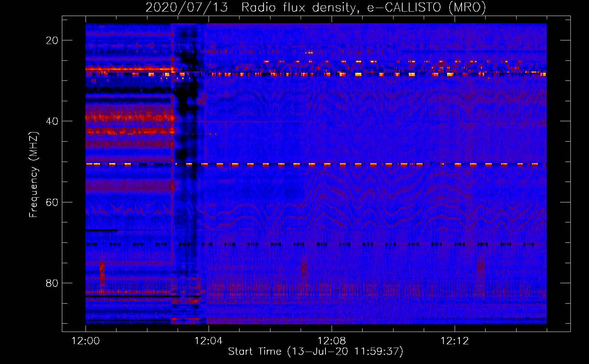Click the "Frequency (MHZ)" axis label

click(33, 175)
